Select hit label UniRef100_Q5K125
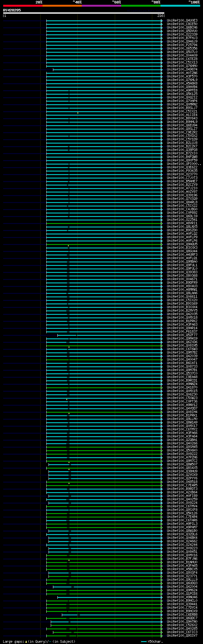This screenshot has height=644, width=203. 182,94
